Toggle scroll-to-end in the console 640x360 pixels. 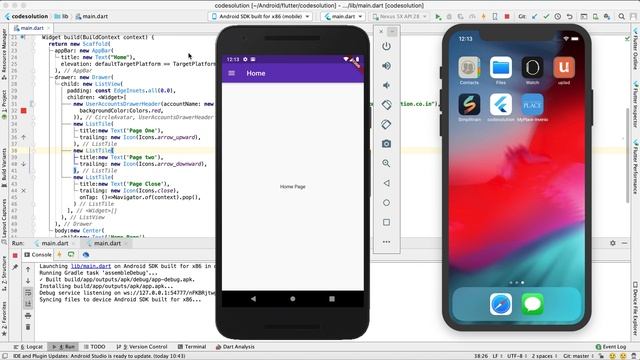tap(28, 304)
